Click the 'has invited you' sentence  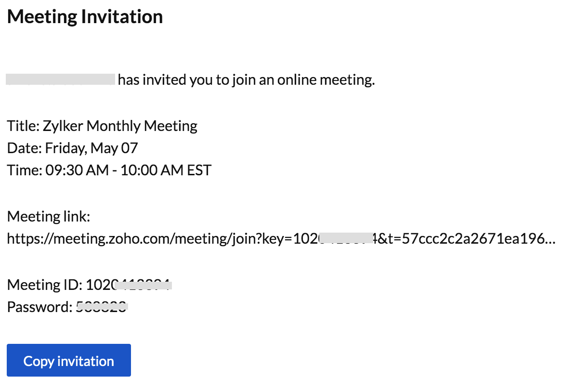(246, 80)
